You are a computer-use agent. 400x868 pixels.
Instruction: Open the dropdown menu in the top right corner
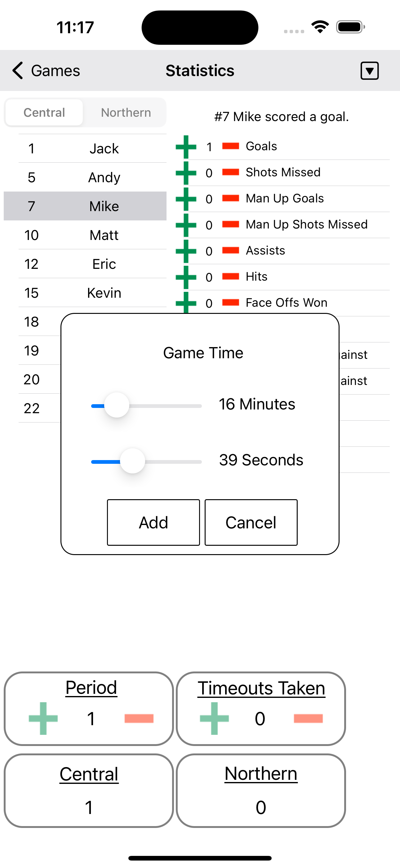point(369,71)
